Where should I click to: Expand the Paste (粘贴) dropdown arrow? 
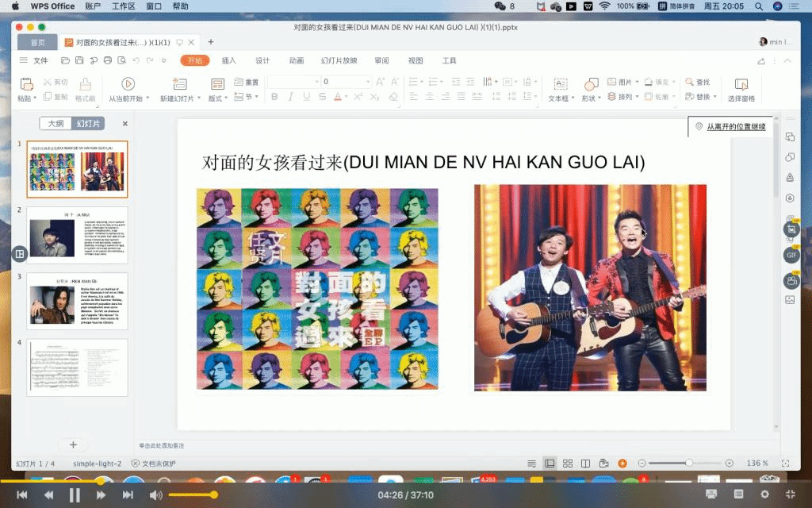click(35, 98)
